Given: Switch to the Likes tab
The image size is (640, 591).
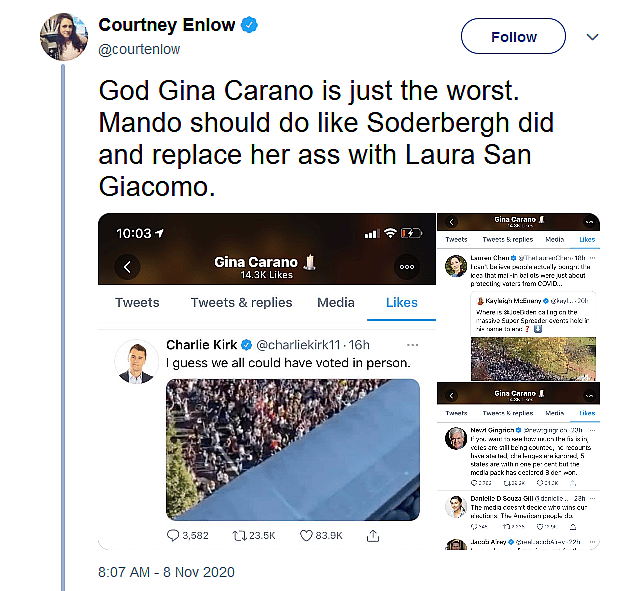Looking at the screenshot, I should 402,303.
